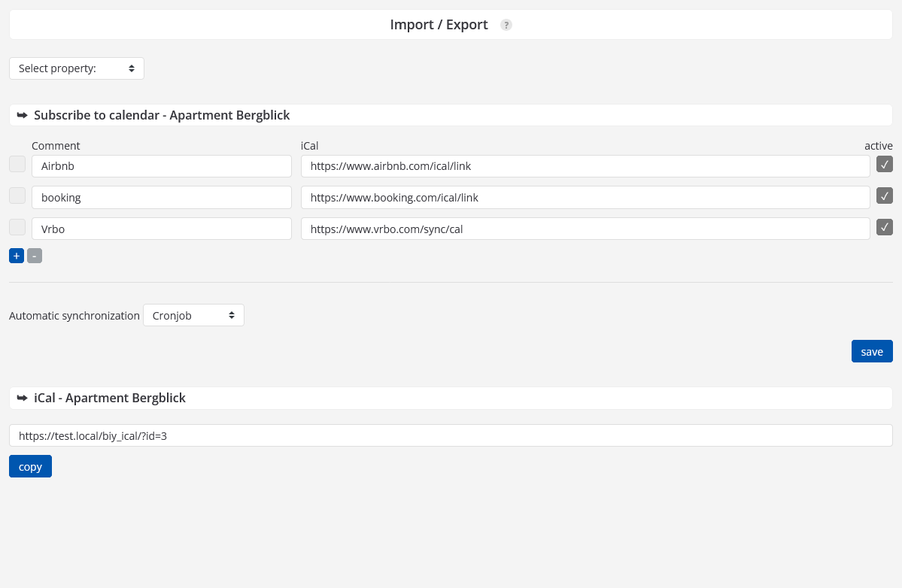Open the Select property dropdown
Image resolution: width=902 pixels, height=588 pixels.
click(77, 68)
